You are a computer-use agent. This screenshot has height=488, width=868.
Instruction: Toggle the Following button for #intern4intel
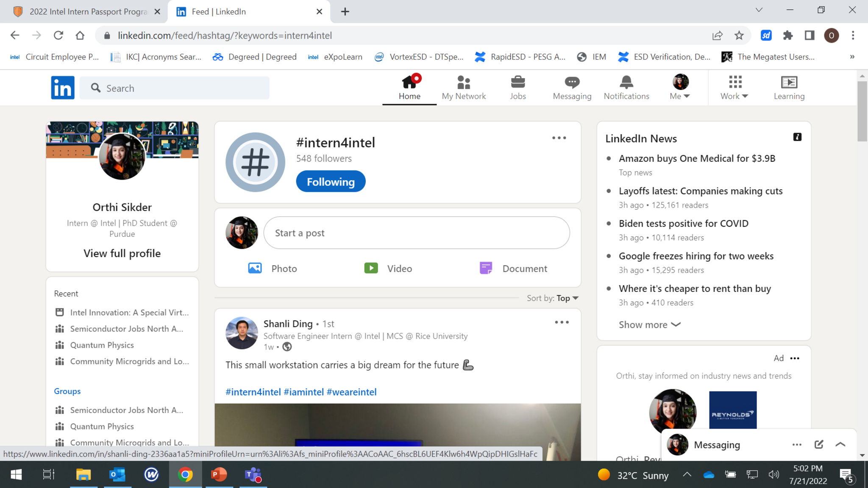tap(331, 182)
